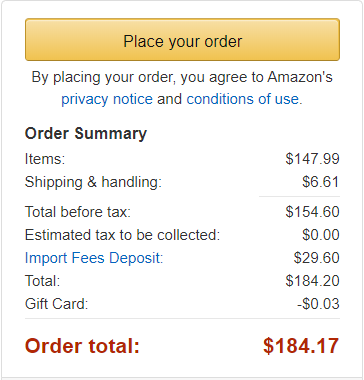Select the $147.99 items amount
The height and width of the screenshot is (380, 364).
(312, 159)
